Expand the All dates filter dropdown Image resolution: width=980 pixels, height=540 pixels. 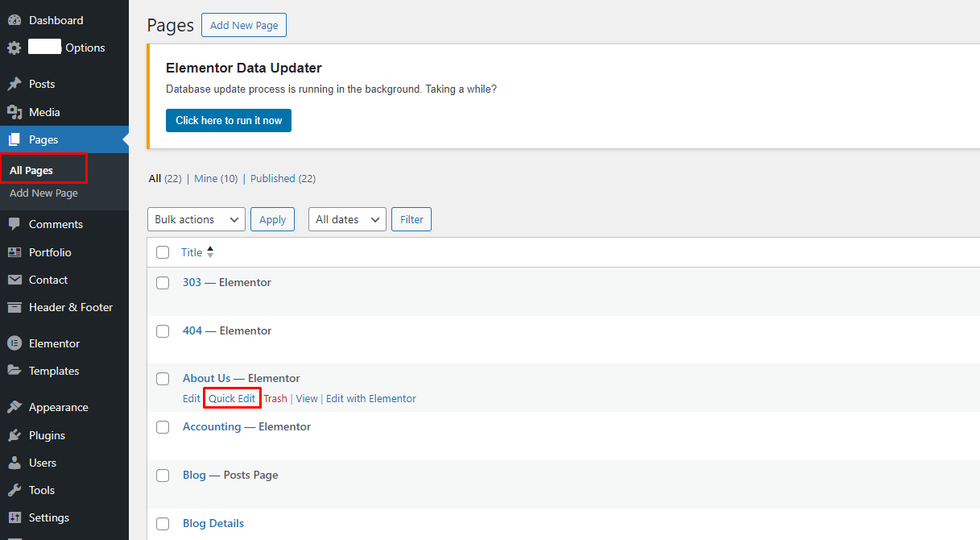(x=347, y=219)
